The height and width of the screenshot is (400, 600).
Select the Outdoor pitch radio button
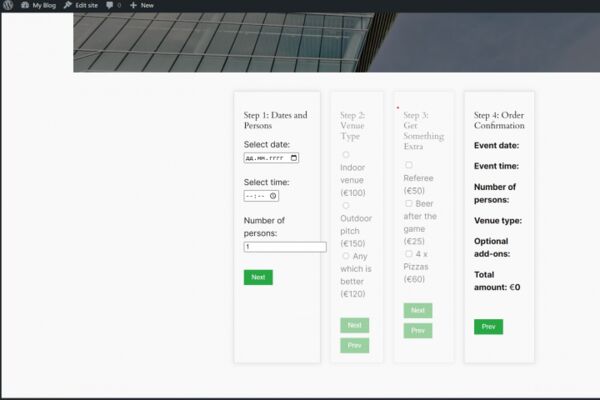[x=346, y=206]
